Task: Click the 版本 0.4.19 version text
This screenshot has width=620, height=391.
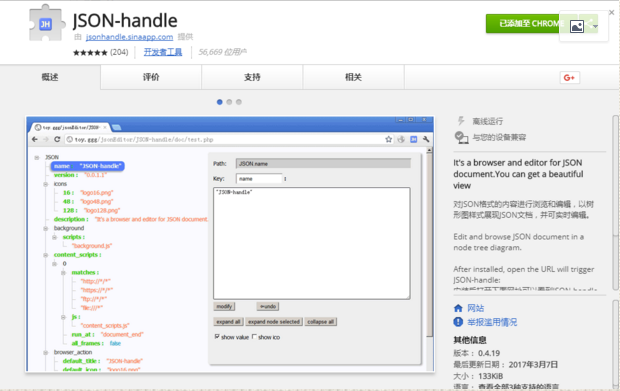Action: [x=476, y=353]
